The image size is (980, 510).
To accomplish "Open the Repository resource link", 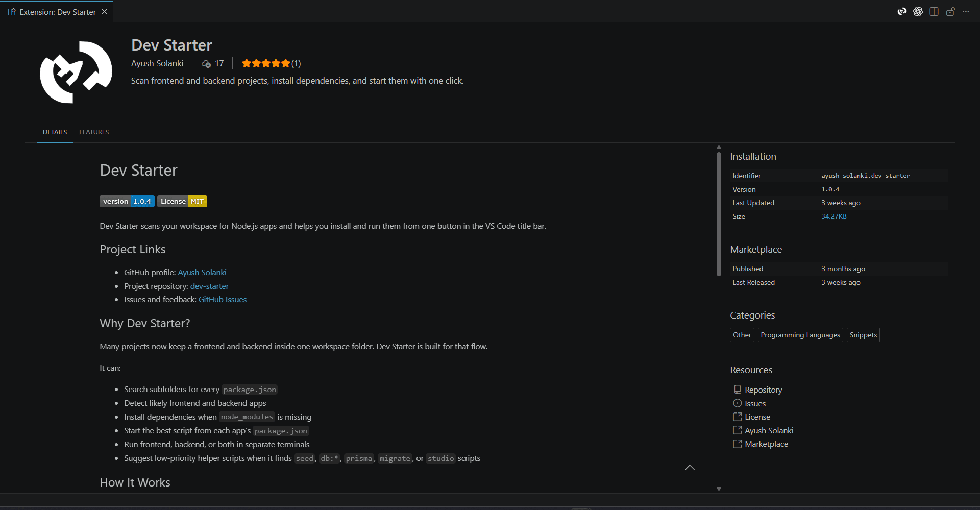I will pyautogui.click(x=763, y=390).
